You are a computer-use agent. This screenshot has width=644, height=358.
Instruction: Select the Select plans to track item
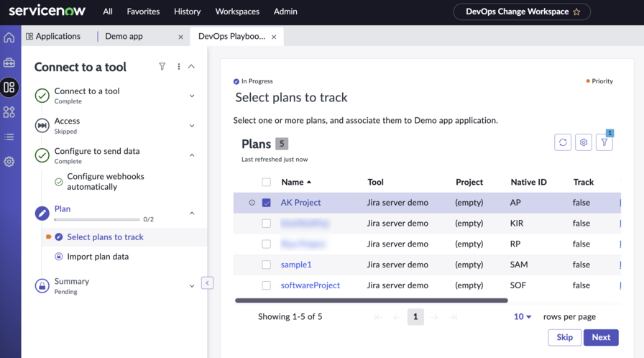point(105,237)
